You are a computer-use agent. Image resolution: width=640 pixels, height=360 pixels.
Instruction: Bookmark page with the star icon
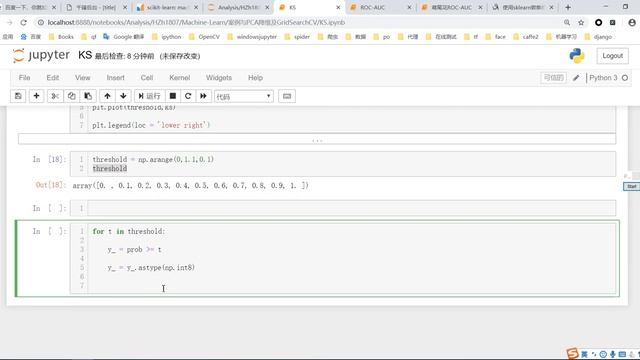pos(581,22)
